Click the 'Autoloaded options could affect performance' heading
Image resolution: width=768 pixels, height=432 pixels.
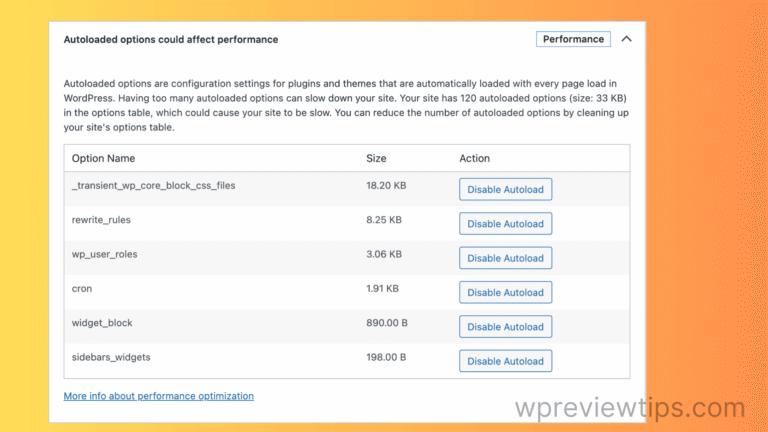coord(171,40)
